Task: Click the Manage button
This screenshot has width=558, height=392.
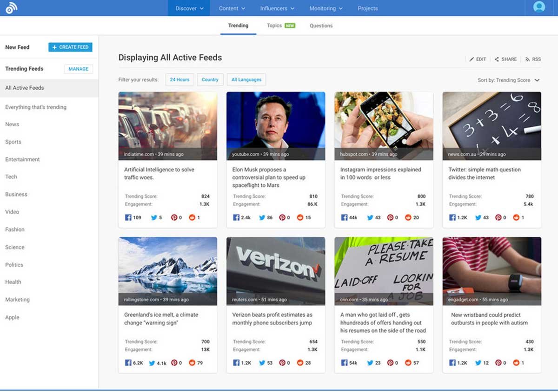Action: [x=78, y=69]
